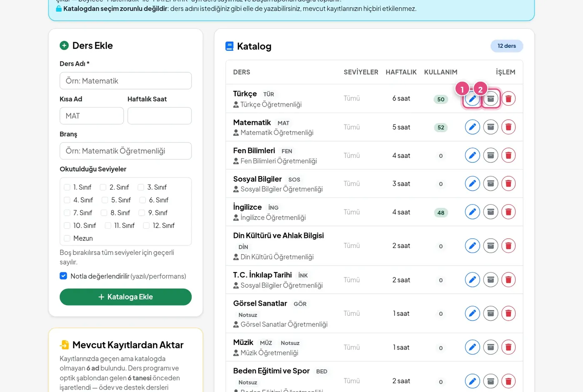Edit the Din Kültürü ve Ahlak Bilgisi lesson

pyautogui.click(x=472, y=246)
